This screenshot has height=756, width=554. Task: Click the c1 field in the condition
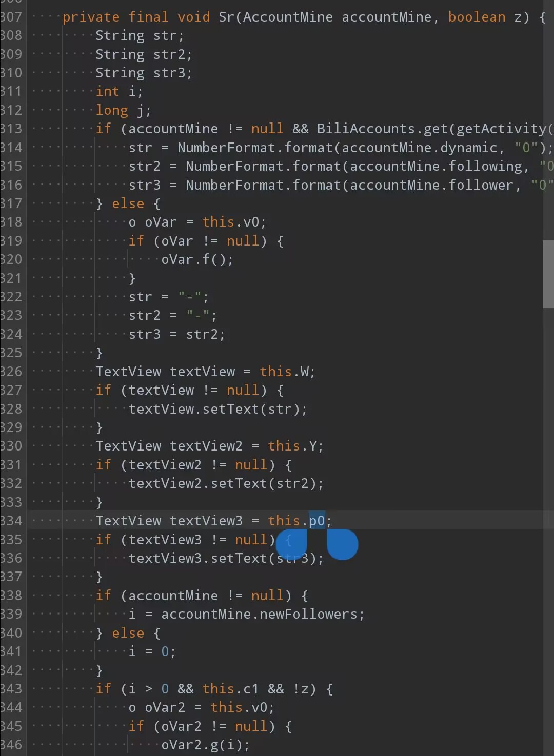251,689
